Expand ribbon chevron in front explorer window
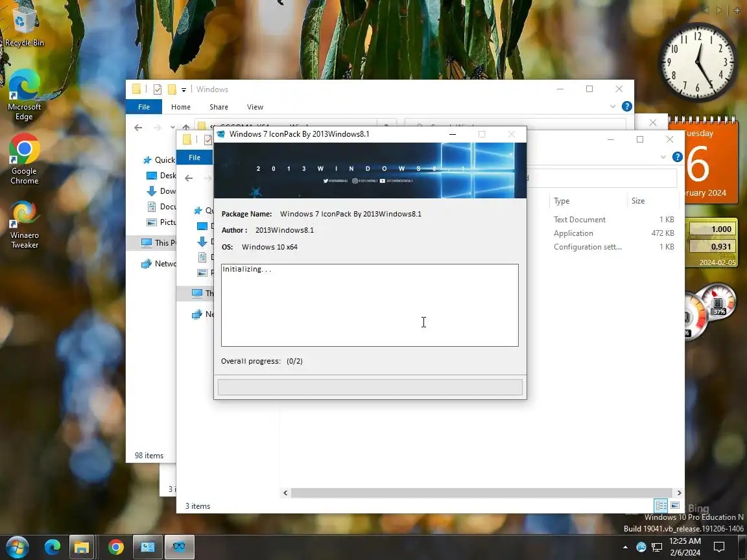This screenshot has width=747, height=560. pyautogui.click(x=663, y=157)
